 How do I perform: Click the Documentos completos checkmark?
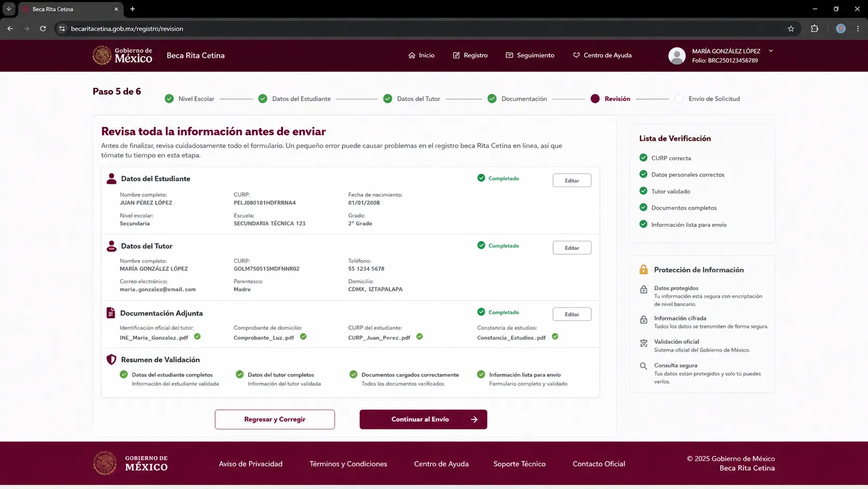coord(644,207)
